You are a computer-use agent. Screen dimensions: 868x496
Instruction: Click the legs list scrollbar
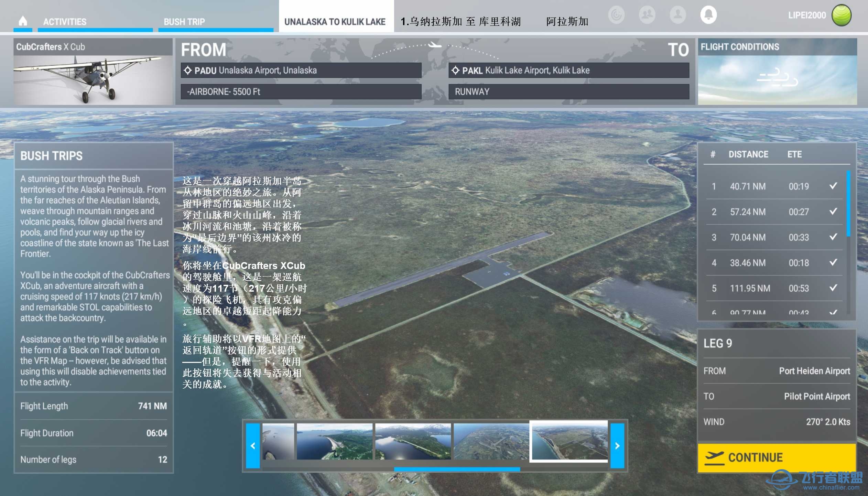(x=848, y=204)
